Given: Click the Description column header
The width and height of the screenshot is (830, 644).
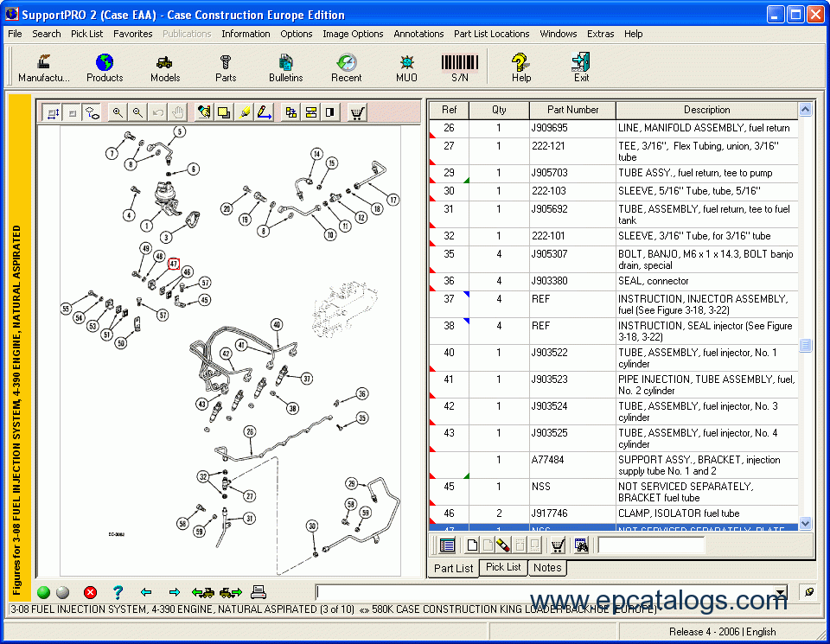Looking at the screenshot, I should pyautogui.click(x=706, y=110).
